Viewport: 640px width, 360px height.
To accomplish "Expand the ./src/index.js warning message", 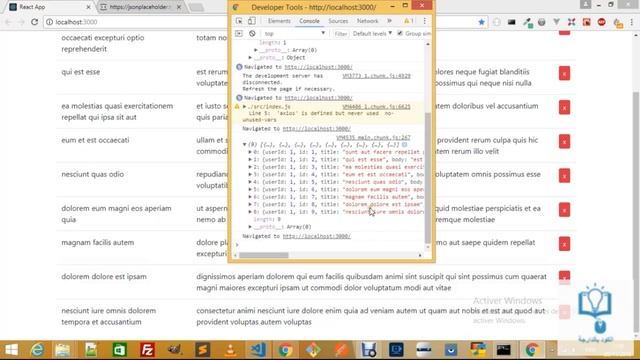I will (244, 107).
